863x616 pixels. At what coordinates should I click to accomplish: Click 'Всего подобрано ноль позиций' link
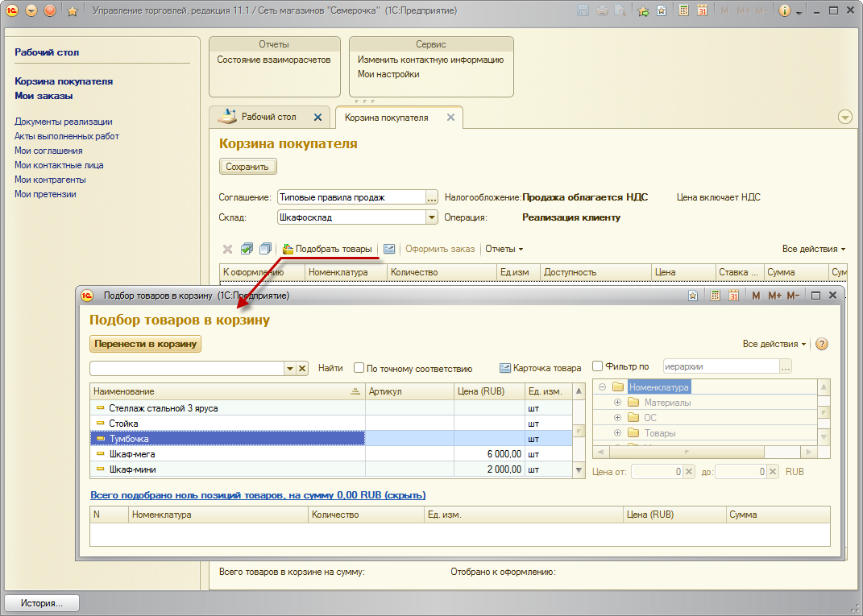258,495
